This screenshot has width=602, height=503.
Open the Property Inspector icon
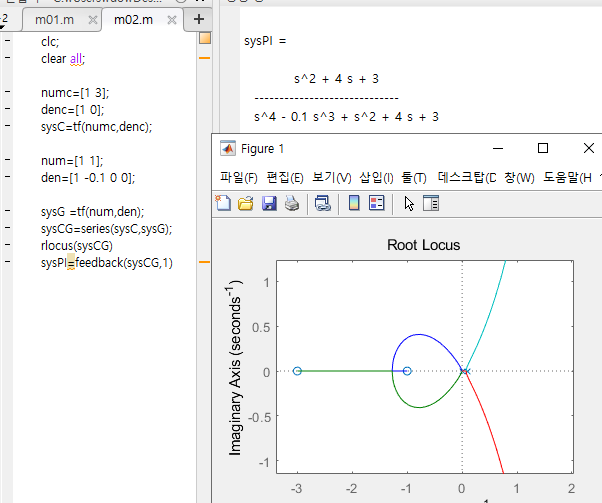click(431, 203)
